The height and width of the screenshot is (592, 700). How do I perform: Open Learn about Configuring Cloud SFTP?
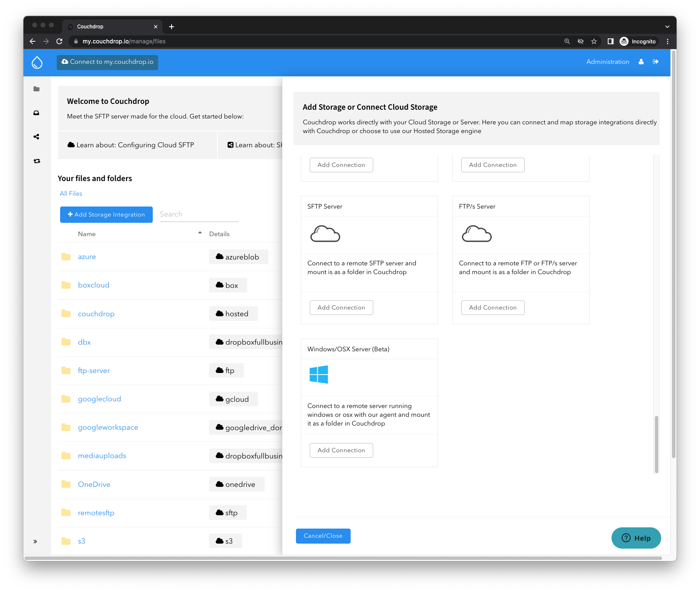(x=137, y=145)
